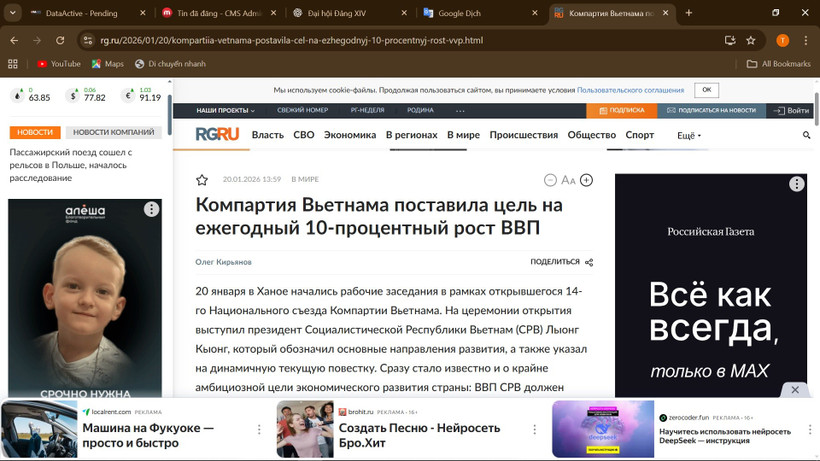820x461 pixels.
Task: Open the YouTube bookmark
Action: pyautogui.click(x=59, y=64)
